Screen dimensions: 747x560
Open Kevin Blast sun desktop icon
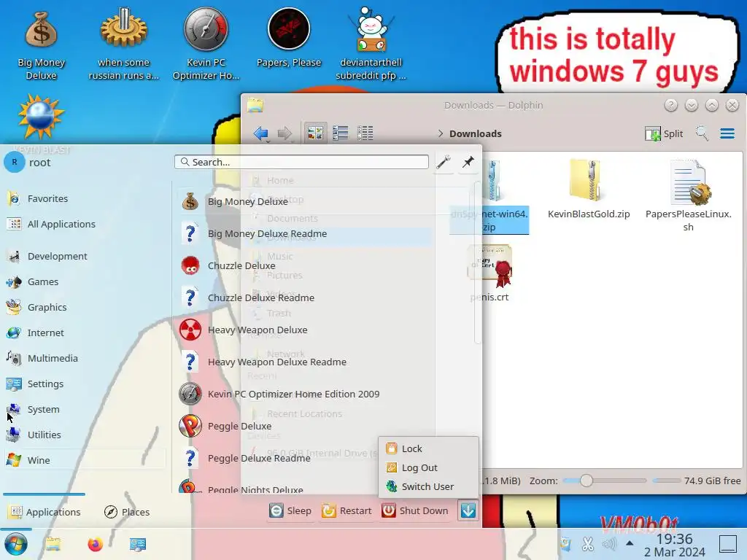(41, 117)
